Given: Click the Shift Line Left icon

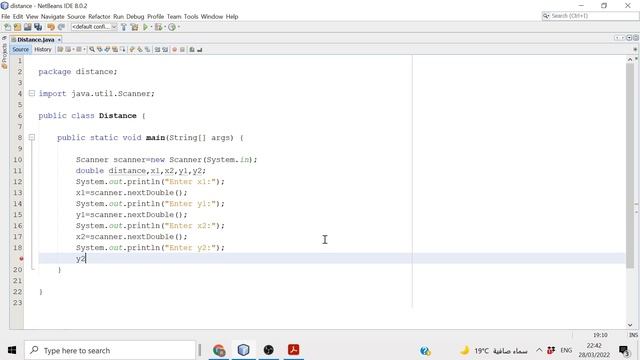Looking at the screenshot, I should 157,49.
